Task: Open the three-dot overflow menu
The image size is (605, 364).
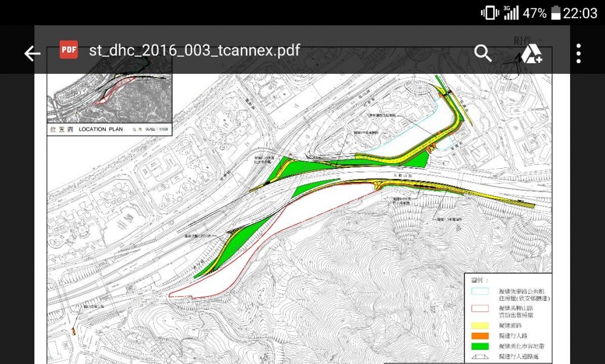Action: (x=578, y=53)
